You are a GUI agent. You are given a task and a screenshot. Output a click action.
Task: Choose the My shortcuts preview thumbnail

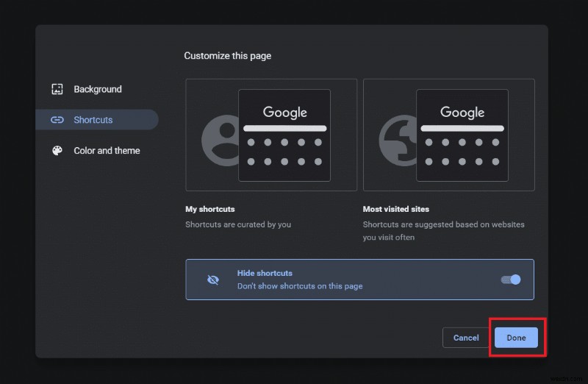pos(271,135)
